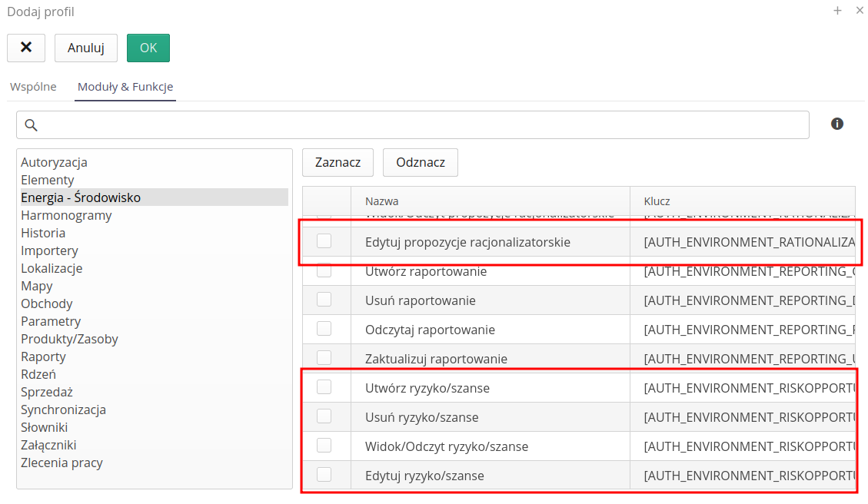Close the Dodaj profil dialog

point(859,11)
